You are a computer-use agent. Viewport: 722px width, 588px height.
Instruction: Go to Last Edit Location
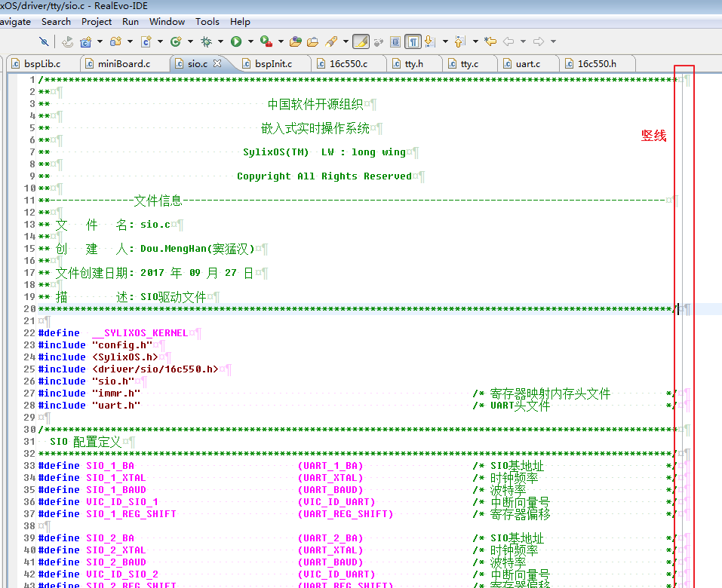click(490, 42)
